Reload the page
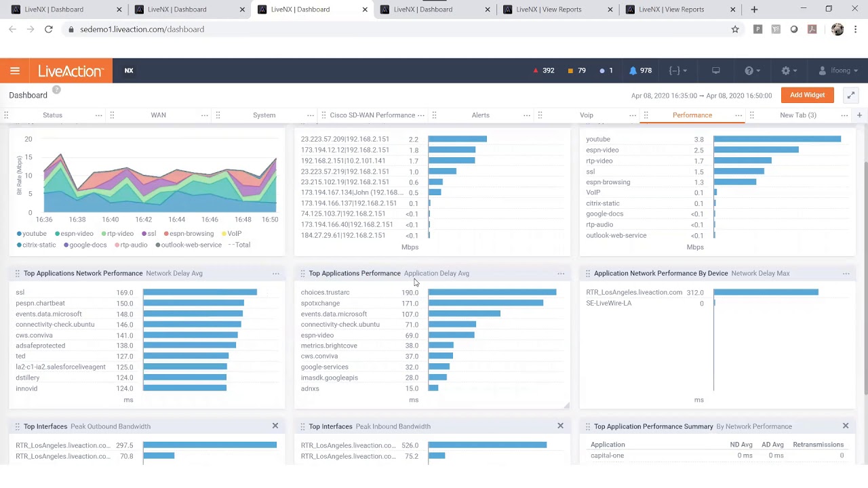Image resolution: width=868 pixels, height=488 pixels. pos(49,29)
